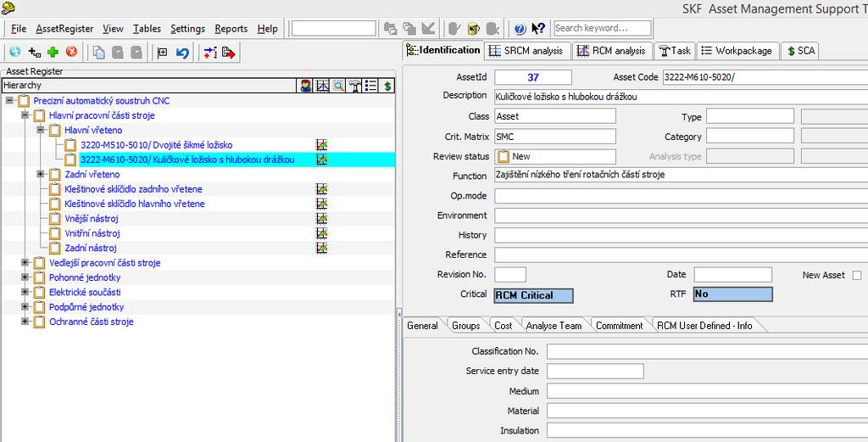Click the Service entry date field
Image resolution: width=868 pixels, height=442 pixels.
595,371
